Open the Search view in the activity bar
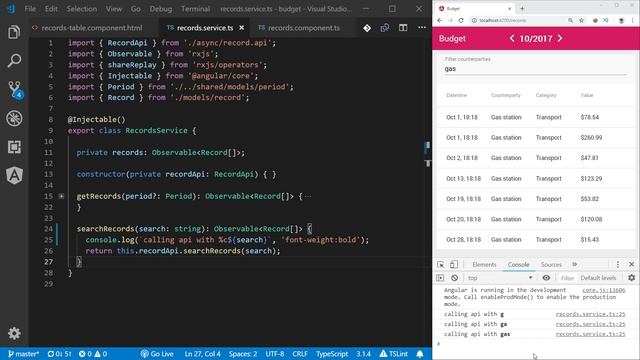This screenshot has width=640, height=360. point(14,61)
